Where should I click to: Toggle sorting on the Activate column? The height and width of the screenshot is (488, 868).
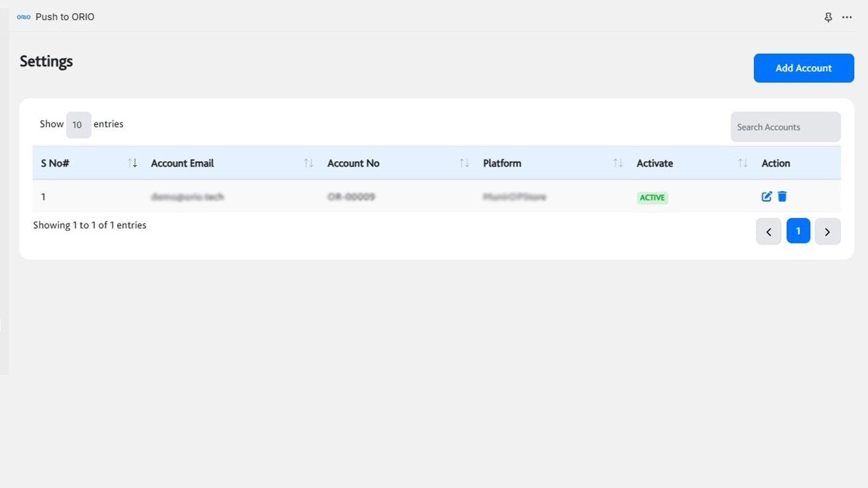743,163
